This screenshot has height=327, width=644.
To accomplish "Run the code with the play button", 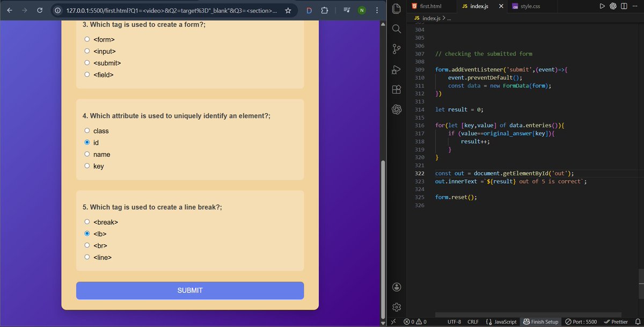I will pos(602,6).
